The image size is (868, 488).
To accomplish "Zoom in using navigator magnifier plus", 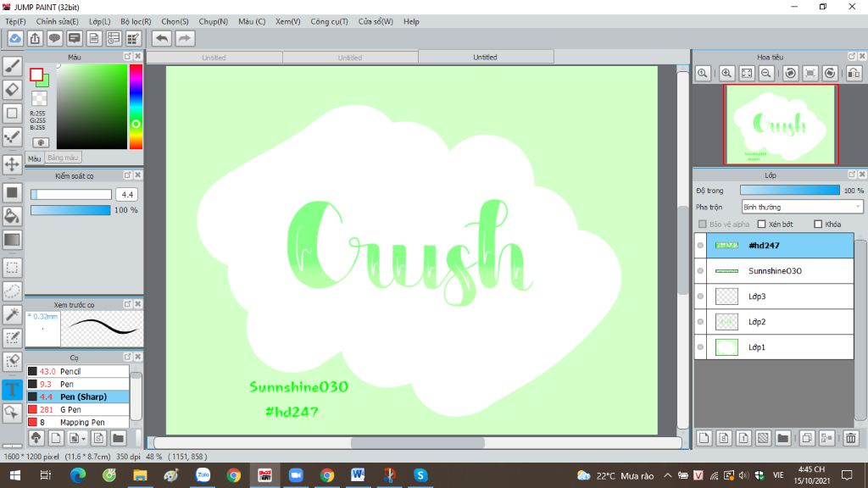I will (x=726, y=73).
